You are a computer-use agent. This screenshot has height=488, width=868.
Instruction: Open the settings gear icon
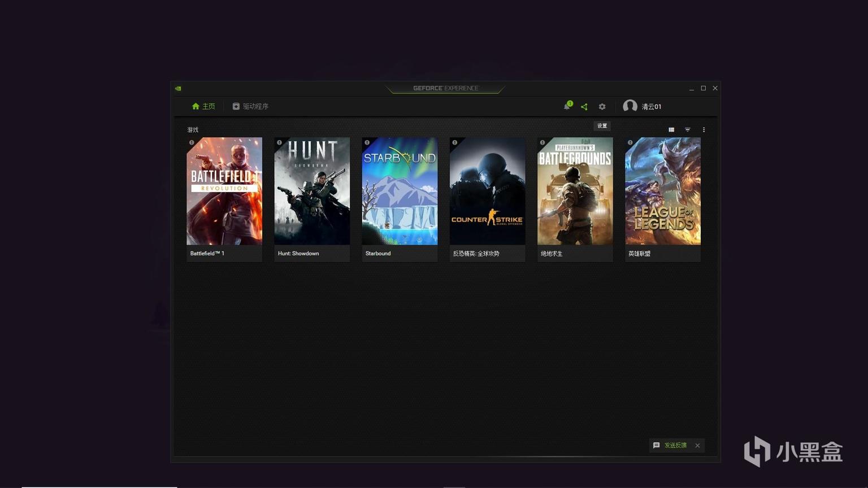(602, 107)
